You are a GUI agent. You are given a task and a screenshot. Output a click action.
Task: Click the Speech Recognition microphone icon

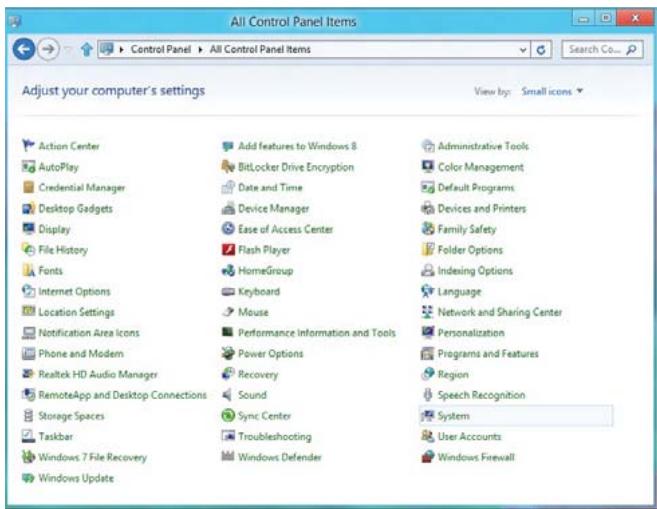(427, 394)
